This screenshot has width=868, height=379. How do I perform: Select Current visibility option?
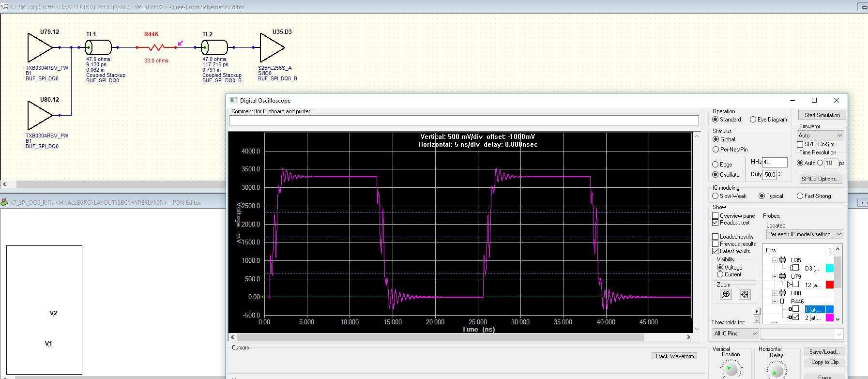(720, 274)
